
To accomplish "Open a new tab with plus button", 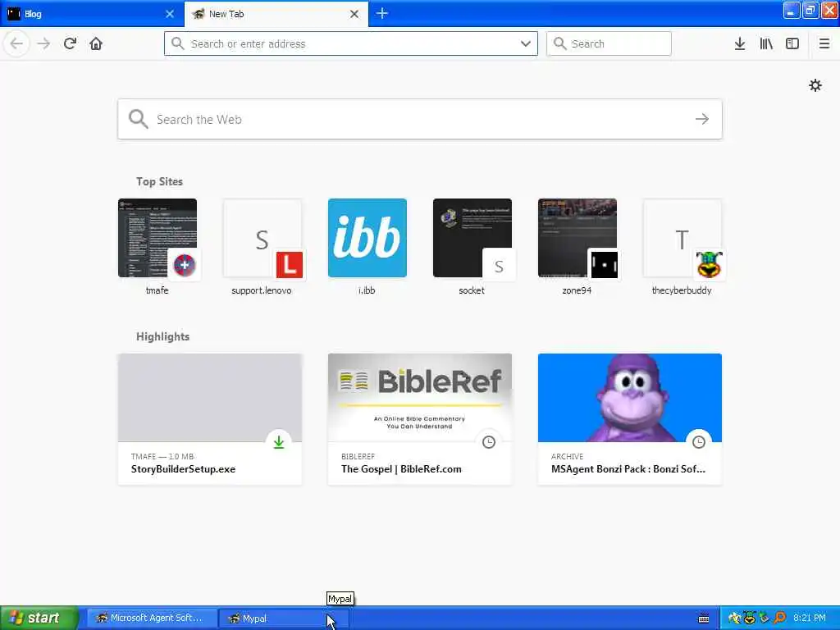I will click(382, 13).
